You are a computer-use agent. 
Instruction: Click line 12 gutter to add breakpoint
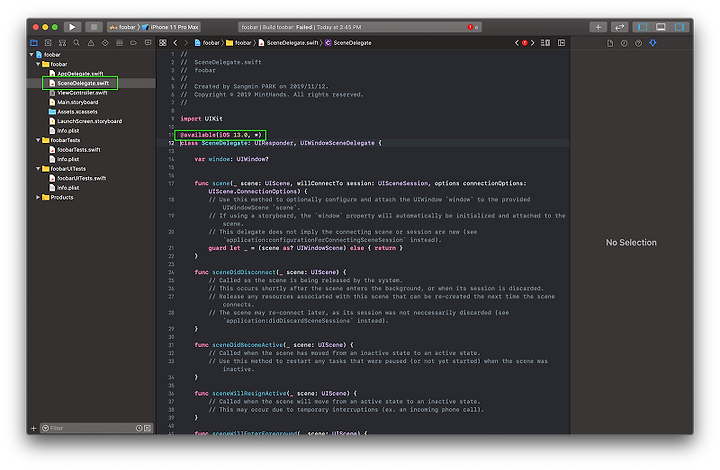coord(171,143)
